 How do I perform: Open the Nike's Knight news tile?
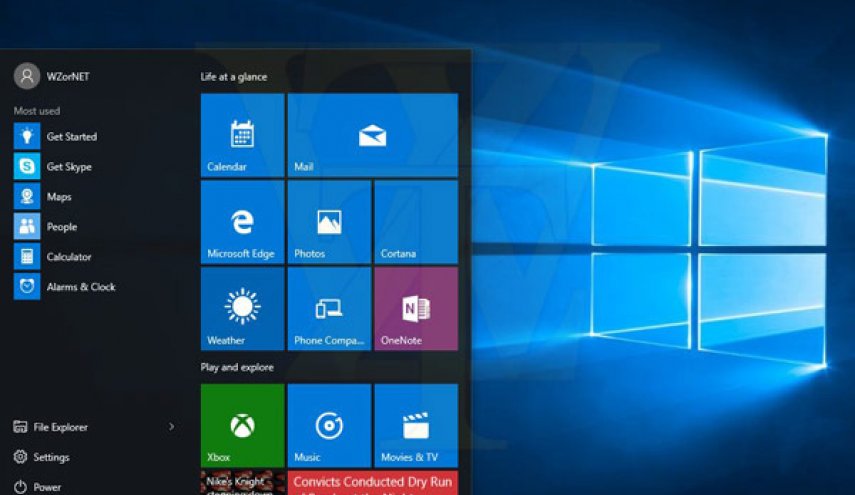(x=243, y=482)
